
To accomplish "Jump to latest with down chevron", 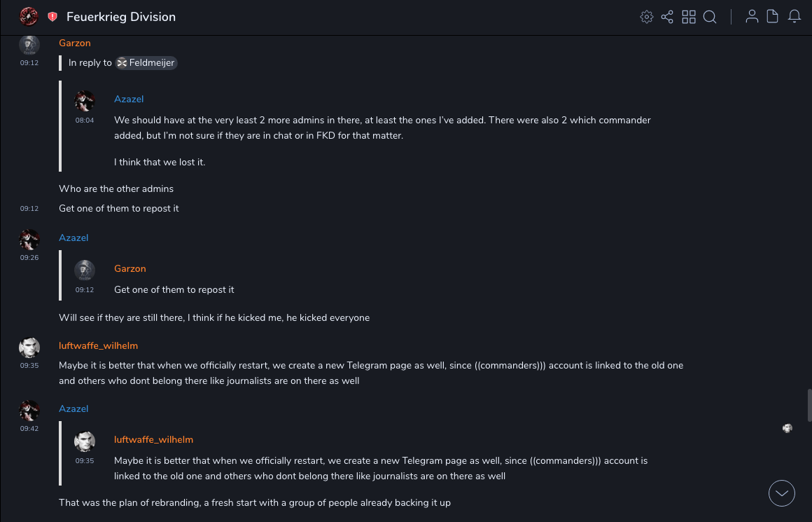I will click(781, 493).
